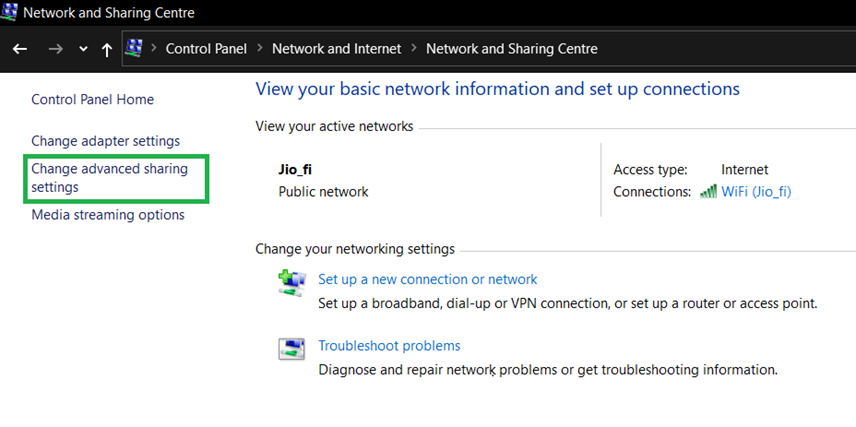This screenshot has height=427, width=856.
Task: Open the recent locations dropdown chevron
Action: (83, 49)
